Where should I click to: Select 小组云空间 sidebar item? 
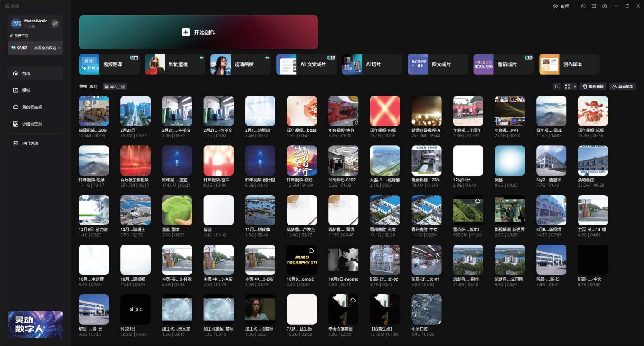tap(32, 124)
